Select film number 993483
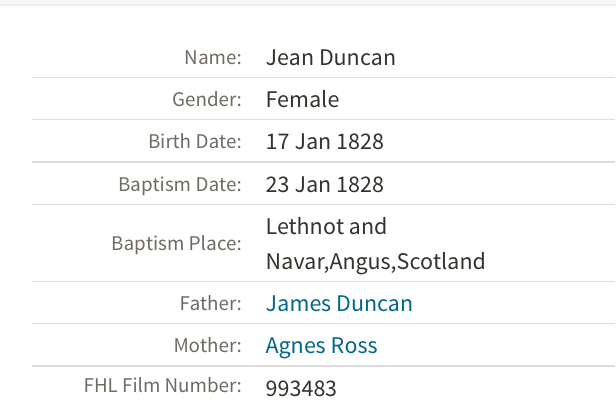This screenshot has width=616, height=414. [301, 388]
